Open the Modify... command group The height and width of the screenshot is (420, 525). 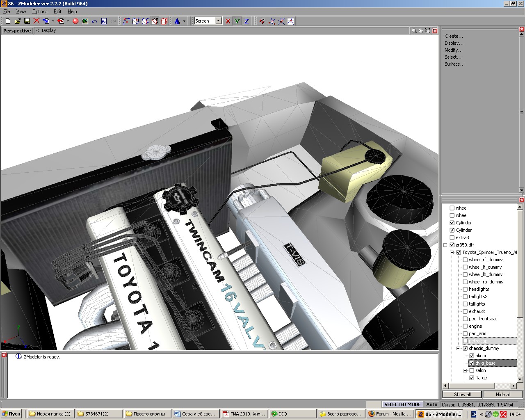(x=454, y=50)
